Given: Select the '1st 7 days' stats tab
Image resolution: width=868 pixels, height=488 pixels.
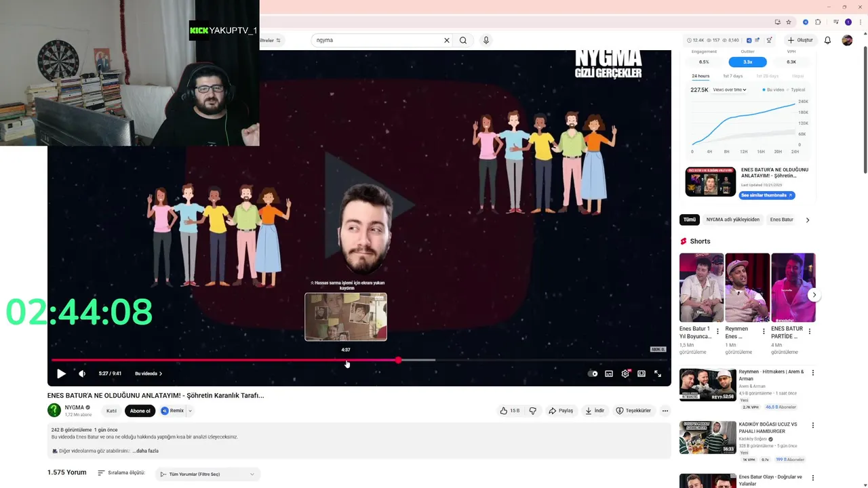Looking at the screenshot, I should pos(732,76).
